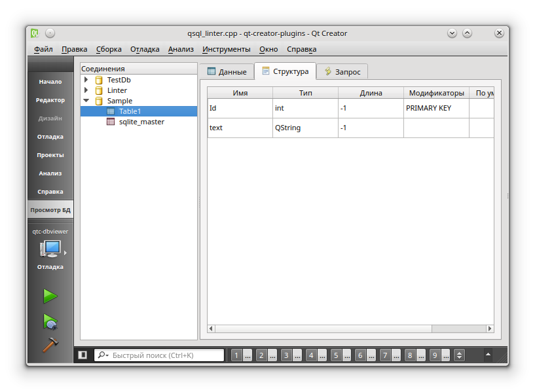Switch to the Запрос tab
The width and height of the screenshot is (535, 392).
[342, 71]
